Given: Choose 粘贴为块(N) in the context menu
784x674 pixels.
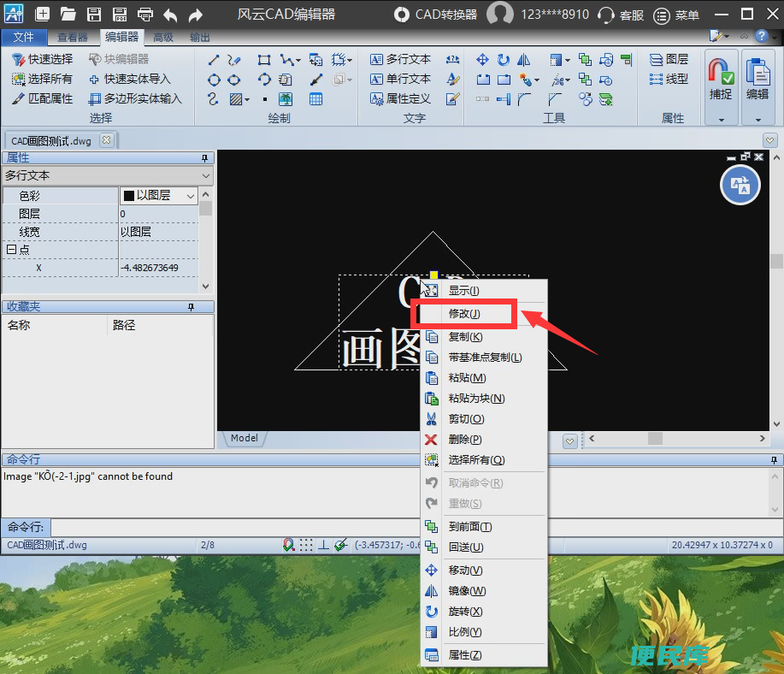Looking at the screenshot, I should click(484, 399).
